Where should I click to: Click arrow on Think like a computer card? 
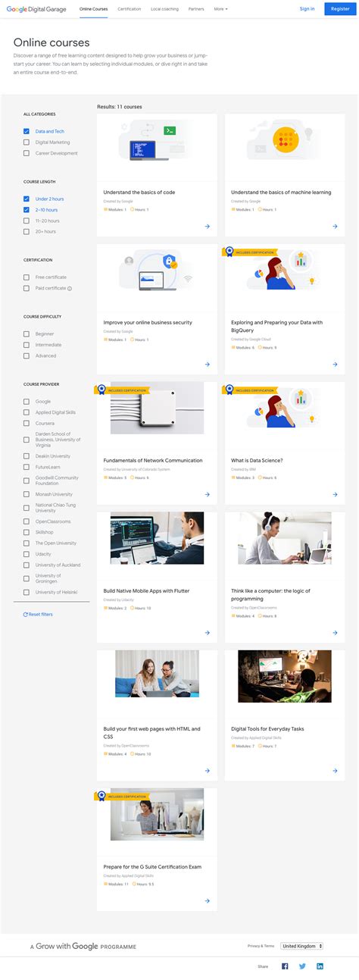[335, 632]
